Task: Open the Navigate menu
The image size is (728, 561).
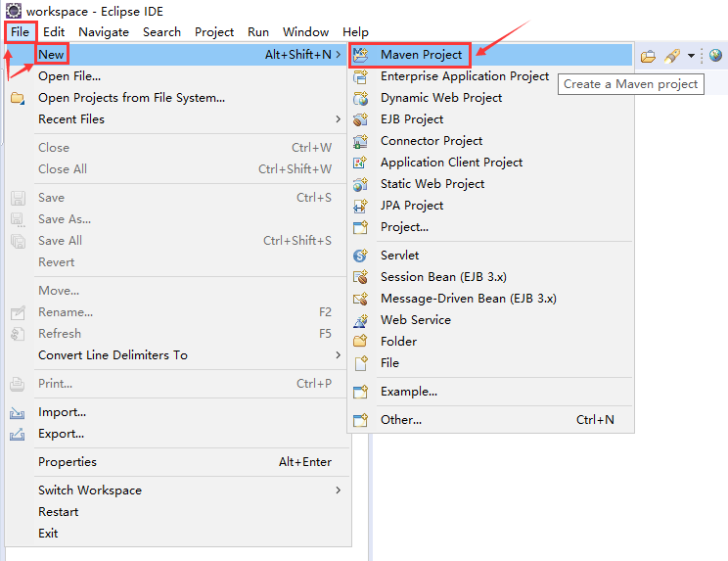Action: coord(104,32)
